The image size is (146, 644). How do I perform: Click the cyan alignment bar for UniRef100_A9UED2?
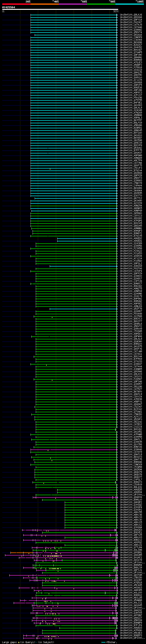tap(87, 238)
